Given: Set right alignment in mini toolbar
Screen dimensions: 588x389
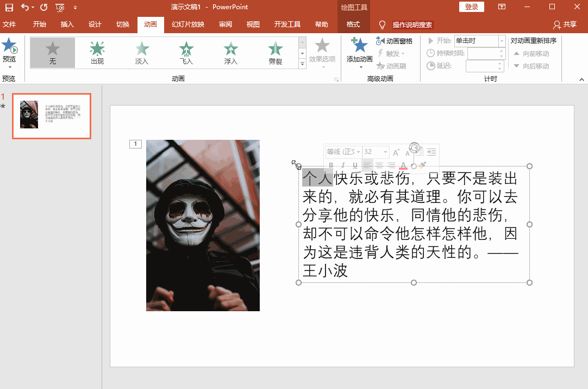Looking at the screenshot, I should click(391, 165).
